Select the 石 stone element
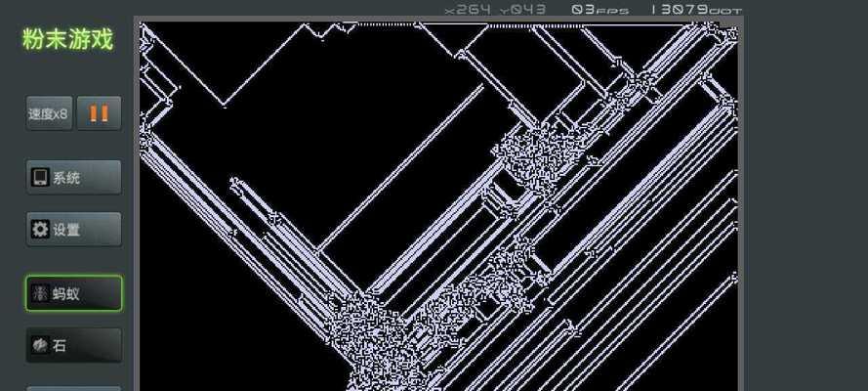 73,345
